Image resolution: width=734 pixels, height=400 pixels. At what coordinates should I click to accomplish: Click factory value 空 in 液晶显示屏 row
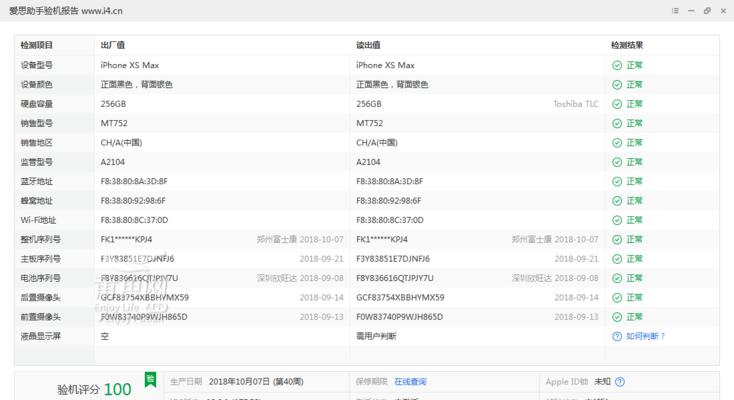click(x=104, y=336)
